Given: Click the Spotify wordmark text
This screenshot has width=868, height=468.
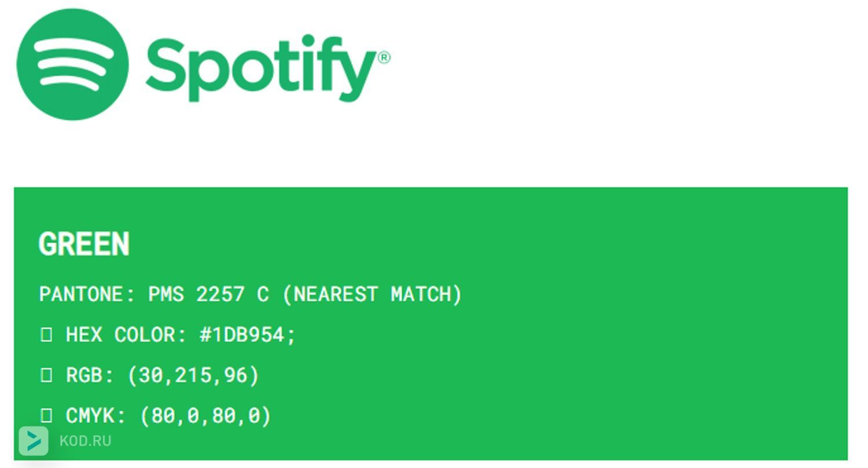Looking at the screenshot, I should [260, 68].
